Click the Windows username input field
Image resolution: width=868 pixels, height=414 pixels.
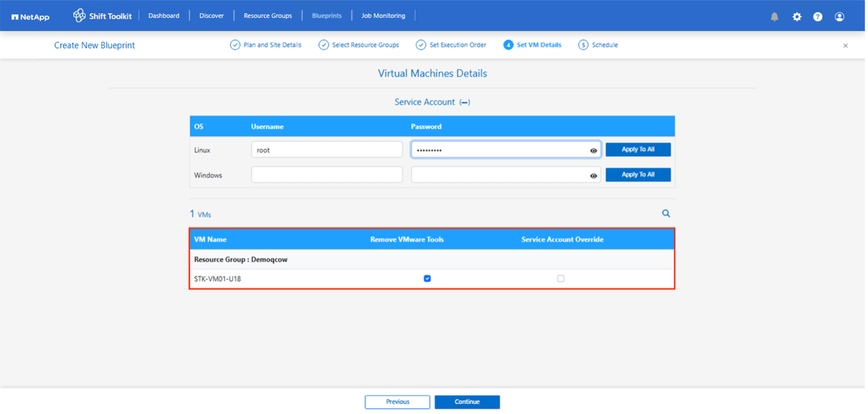(x=327, y=175)
